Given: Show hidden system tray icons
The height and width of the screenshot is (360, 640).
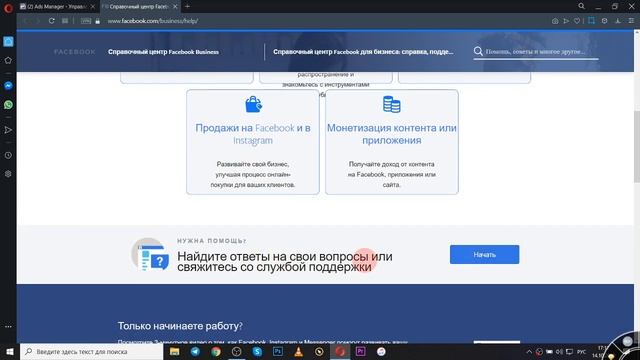Looking at the screenshot, I should (529, 351).
